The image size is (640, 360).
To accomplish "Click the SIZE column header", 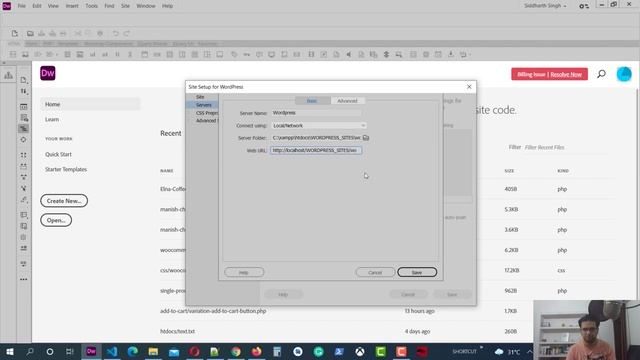I will click(509, 171).
